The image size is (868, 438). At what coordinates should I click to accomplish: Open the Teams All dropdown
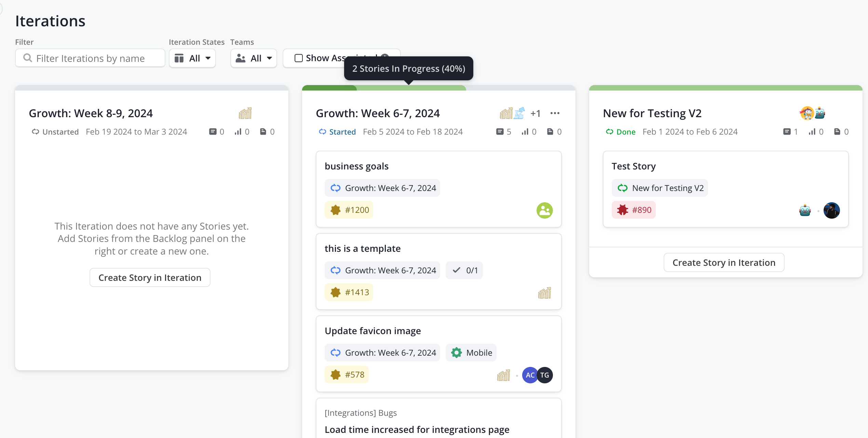click(x=254, y=58)
